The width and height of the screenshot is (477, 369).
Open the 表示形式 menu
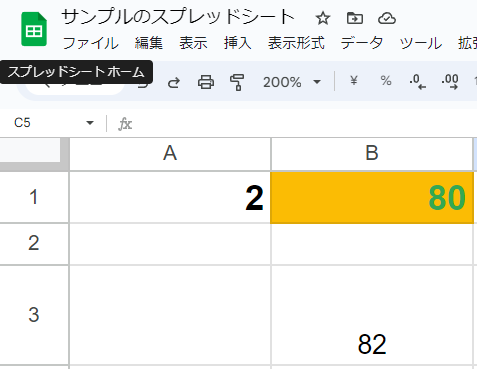pyautogui.click(x=296, y=43)
